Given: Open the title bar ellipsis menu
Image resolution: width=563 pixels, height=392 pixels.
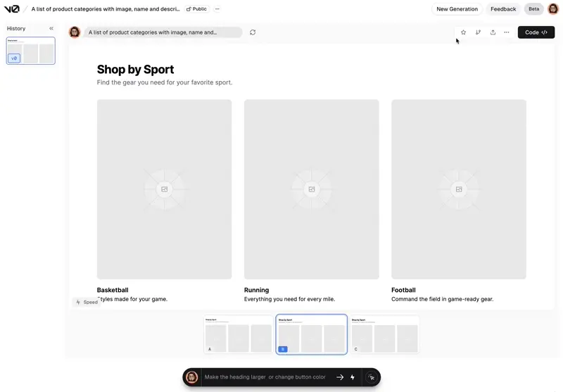Looking at the screenshot, I should (217, 9).
